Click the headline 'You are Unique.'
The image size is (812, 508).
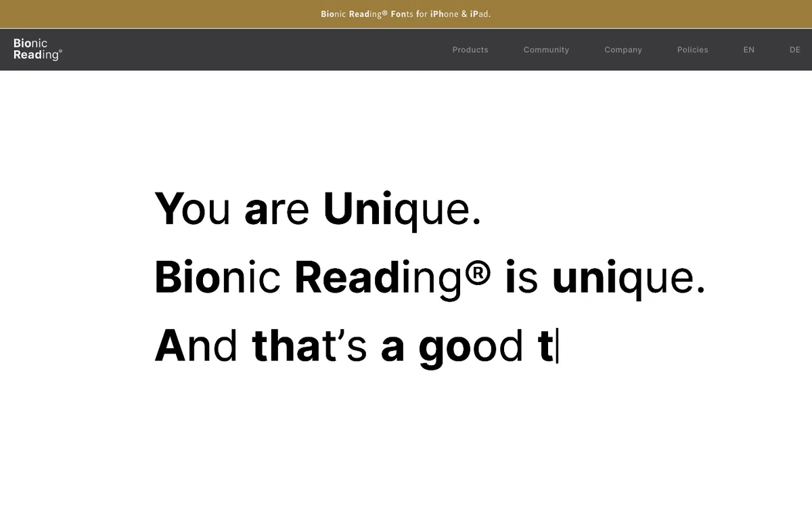pyautogui.click(x=318, y=209)
